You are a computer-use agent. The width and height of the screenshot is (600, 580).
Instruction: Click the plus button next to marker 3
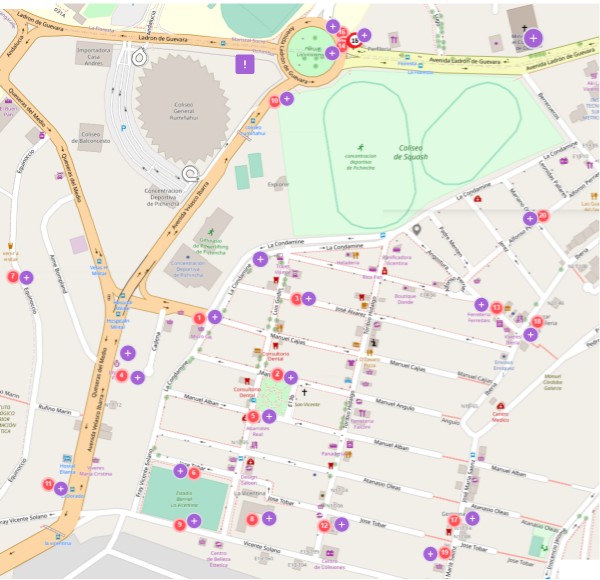(x=309, y=298)
